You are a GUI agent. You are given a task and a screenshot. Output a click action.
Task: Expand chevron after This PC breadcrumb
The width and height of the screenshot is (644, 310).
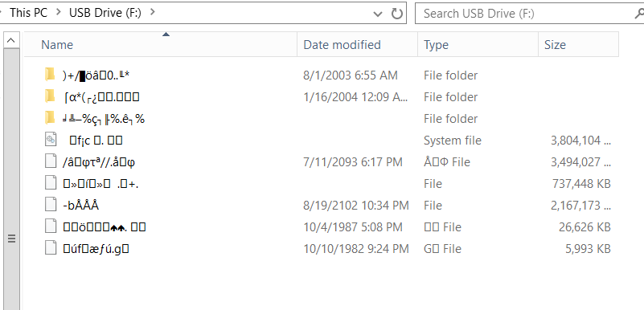point(59,13)
